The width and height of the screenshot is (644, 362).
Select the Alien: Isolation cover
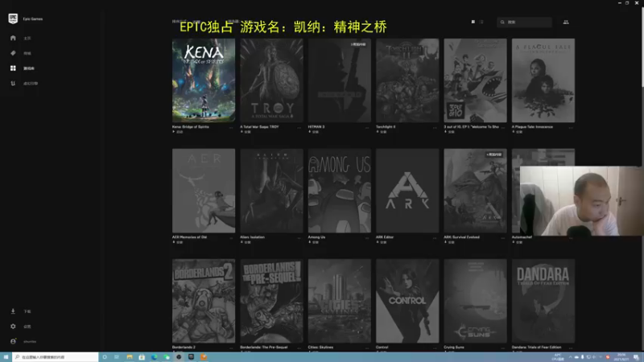click(x=271, y=191)
